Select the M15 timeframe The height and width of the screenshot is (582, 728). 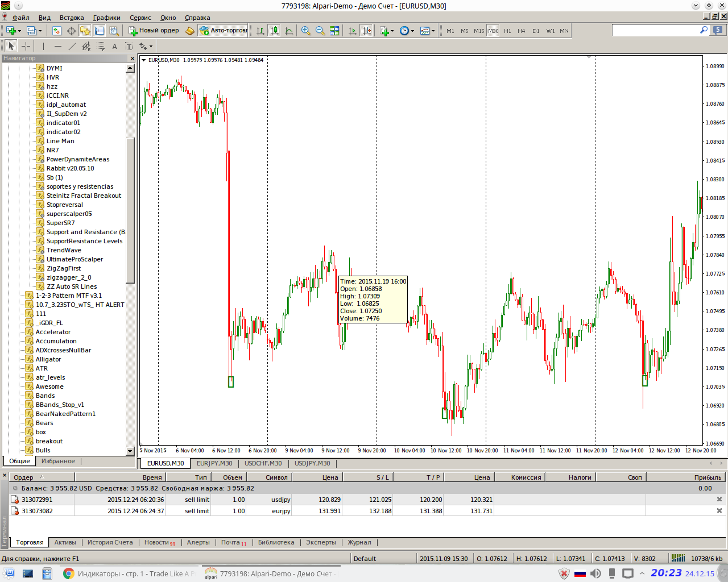[479, 31]
